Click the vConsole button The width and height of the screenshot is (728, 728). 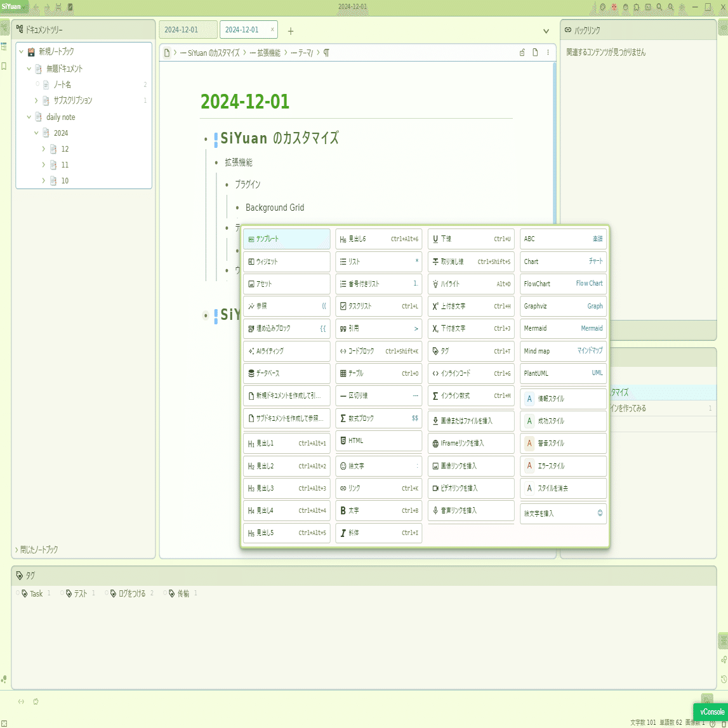coord(711,711)
